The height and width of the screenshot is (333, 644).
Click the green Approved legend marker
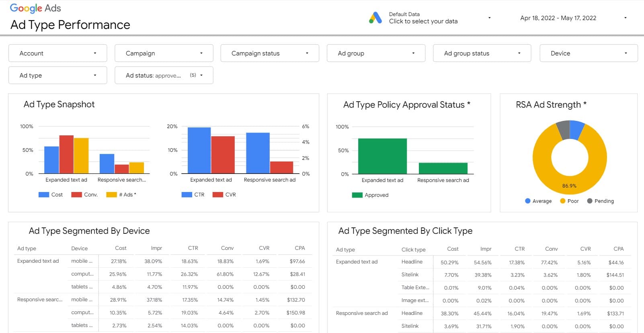357,195
